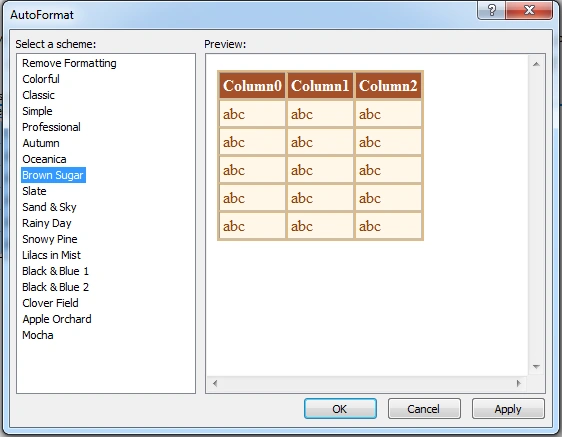Choose the Sand & Sky scheme
This screenshot has height=437, width=562.
click(x=49, y=207)
